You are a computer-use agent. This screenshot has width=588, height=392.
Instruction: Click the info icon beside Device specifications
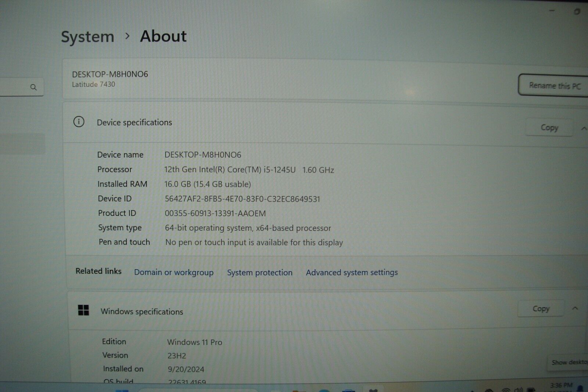pyautogui.click(x=79, y=122)
